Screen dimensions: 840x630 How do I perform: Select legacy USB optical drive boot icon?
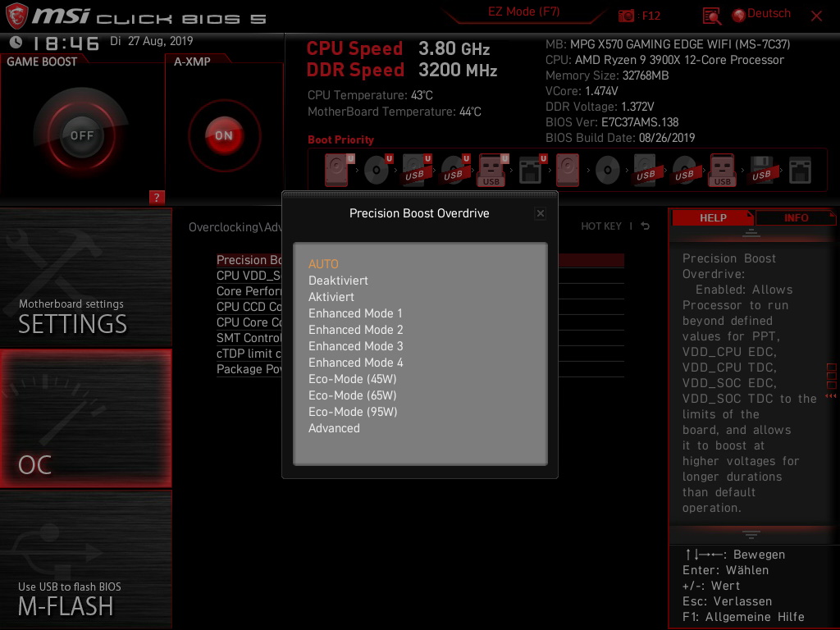[x=684, y=170]
